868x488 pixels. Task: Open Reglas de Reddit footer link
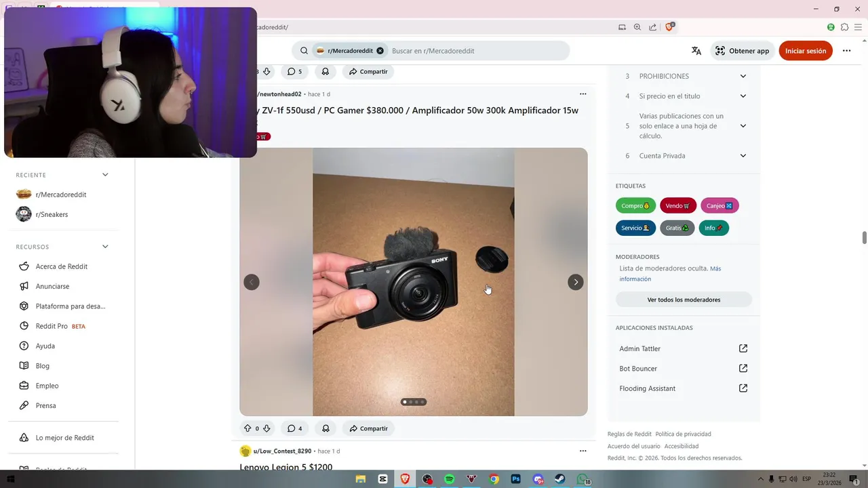pyautogui.click(x=629, y=434)
